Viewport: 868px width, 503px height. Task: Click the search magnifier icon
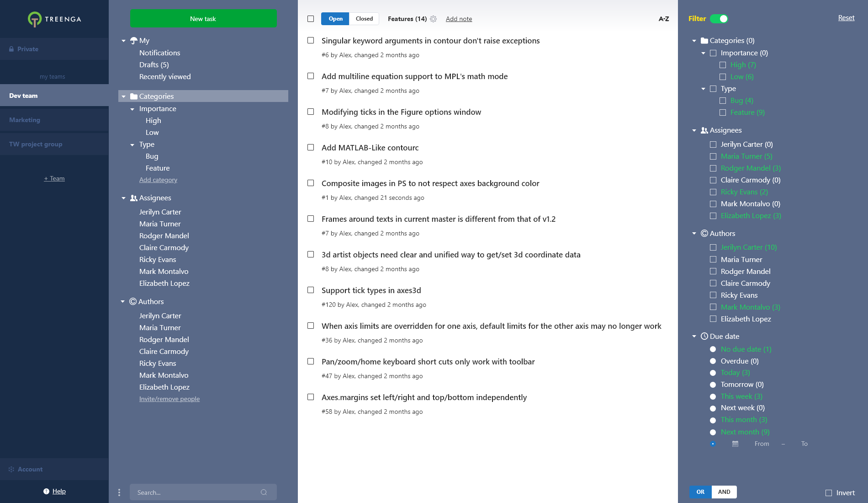click(x=264, y=492)
